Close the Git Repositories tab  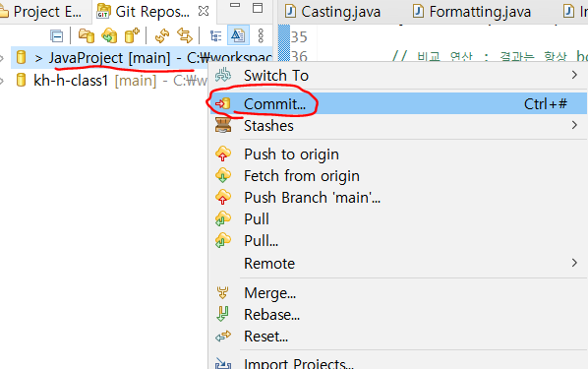204,11
